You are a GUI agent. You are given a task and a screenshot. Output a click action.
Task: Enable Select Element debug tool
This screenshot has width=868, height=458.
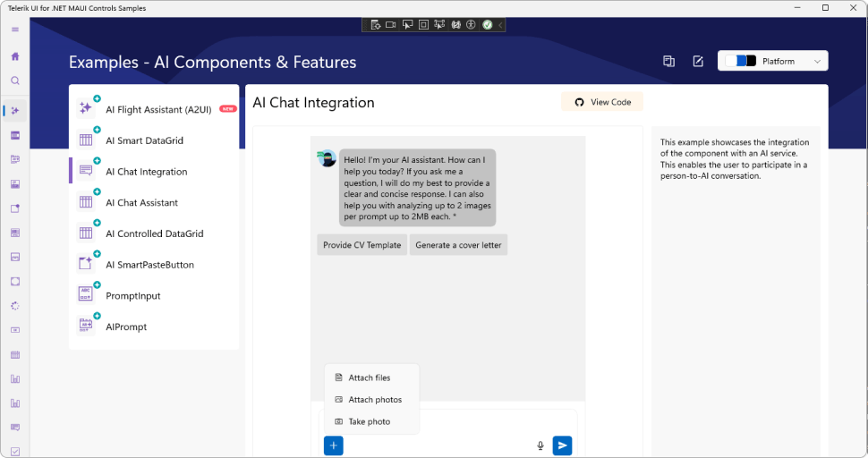point(407,25)
